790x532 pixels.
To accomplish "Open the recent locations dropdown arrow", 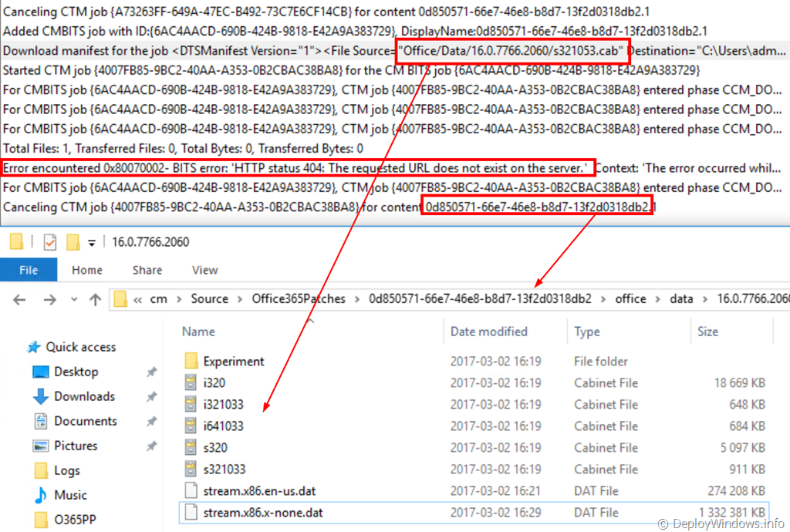I will pos(73,299).
